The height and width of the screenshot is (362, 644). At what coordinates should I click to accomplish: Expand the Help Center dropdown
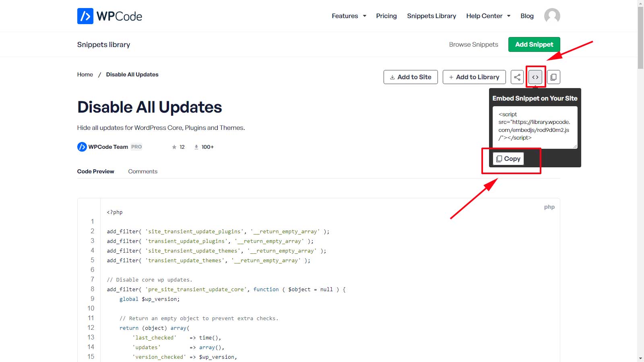(488, 16)
